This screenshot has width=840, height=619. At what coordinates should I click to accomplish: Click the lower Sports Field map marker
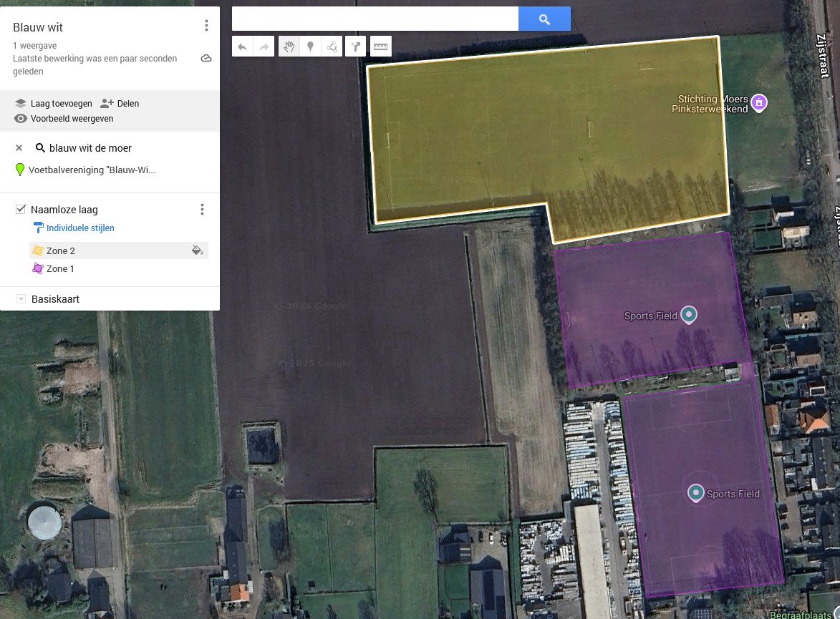(695, 492)
